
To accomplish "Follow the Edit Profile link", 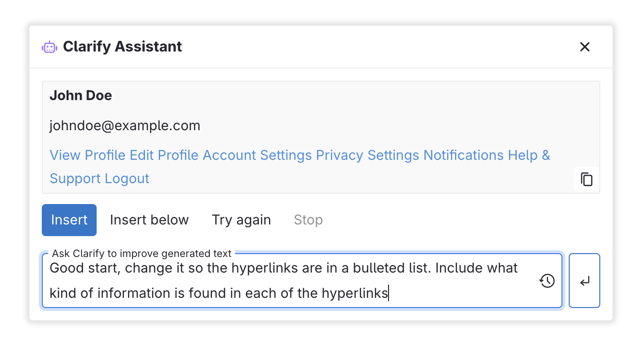I will coord(164,155).
